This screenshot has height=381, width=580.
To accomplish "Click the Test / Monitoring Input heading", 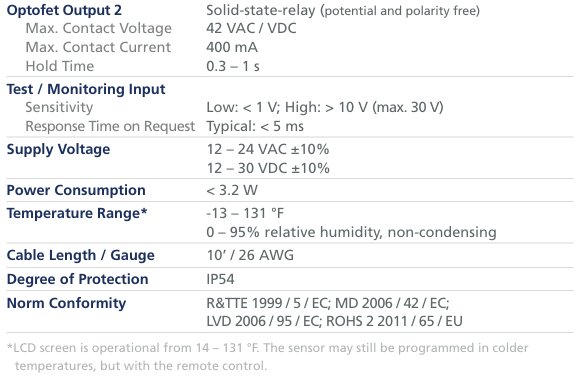I will pyautogui.click(x=86, y=89).
